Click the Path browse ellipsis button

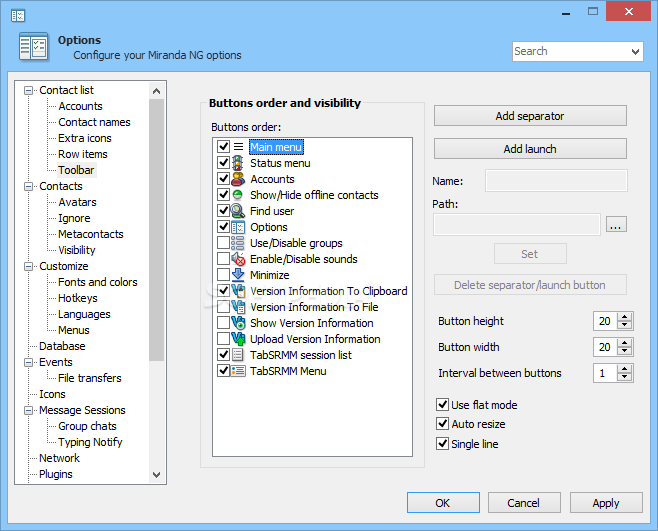pos(616,224)
